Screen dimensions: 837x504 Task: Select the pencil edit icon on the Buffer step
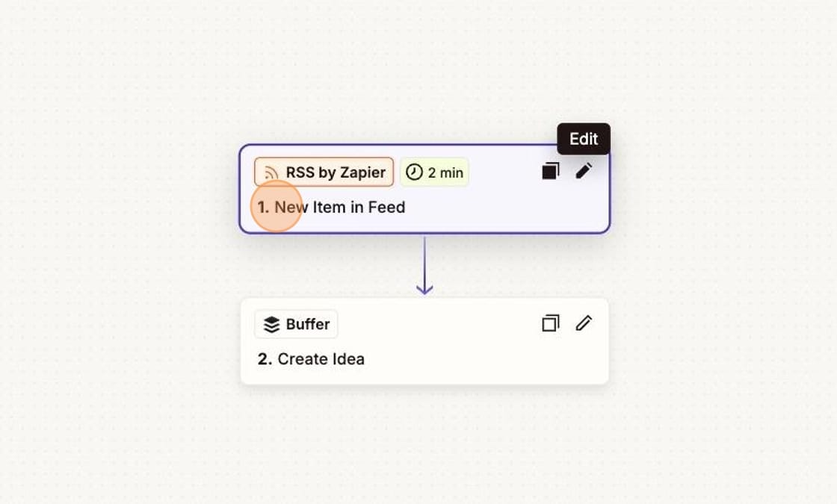click(584, 323)
